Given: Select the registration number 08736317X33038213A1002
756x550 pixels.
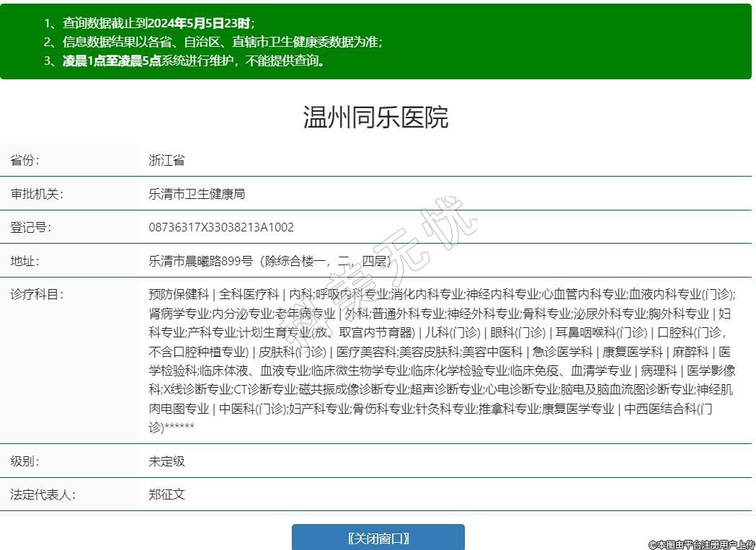Looking at the screenshot, I should [x=221, y=227].
